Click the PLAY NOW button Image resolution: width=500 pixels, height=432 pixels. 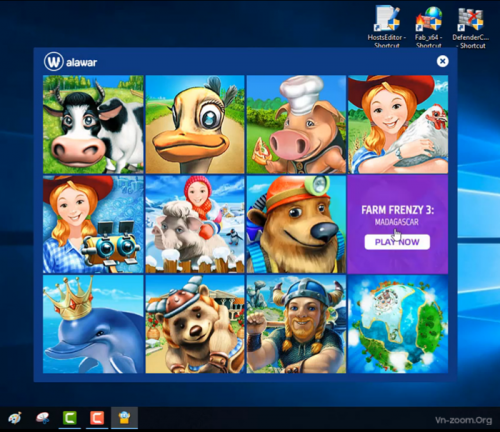point(397,242)
